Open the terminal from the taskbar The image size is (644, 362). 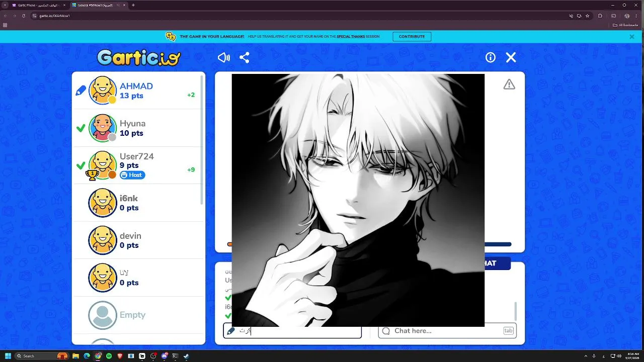[x=175, y=356]
